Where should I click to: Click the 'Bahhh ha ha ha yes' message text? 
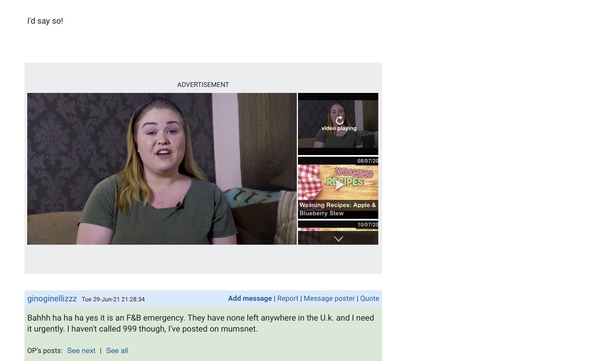pyautogui.click(x=201, y=323)
